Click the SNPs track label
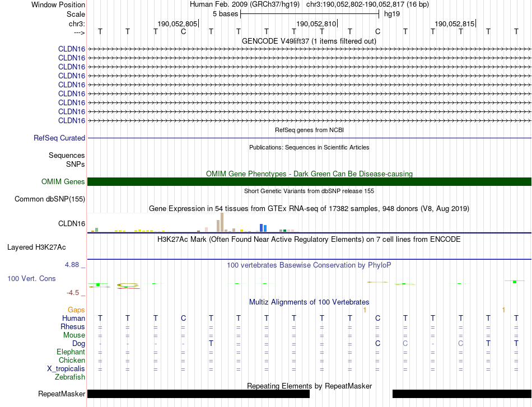The height and width of the screenshot is (407, 532). (x=76, y=164)
